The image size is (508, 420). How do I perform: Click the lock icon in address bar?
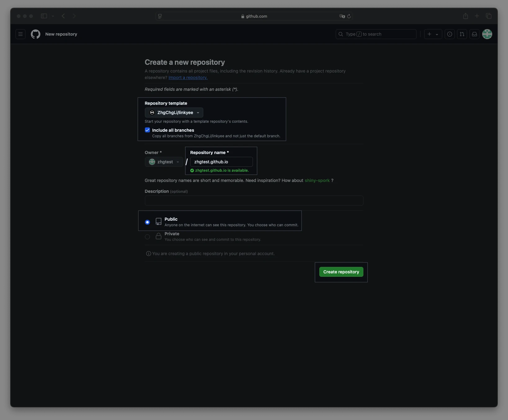(243, 16)
